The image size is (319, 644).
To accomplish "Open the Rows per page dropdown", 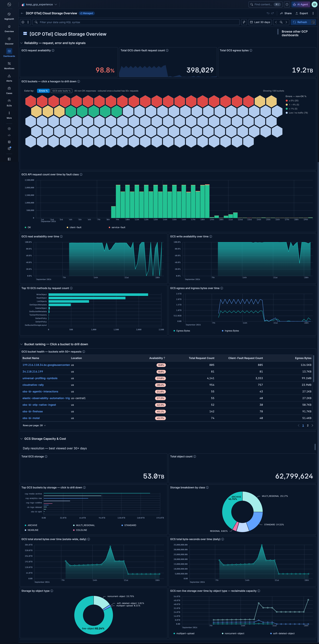I will tap(34, 425).
